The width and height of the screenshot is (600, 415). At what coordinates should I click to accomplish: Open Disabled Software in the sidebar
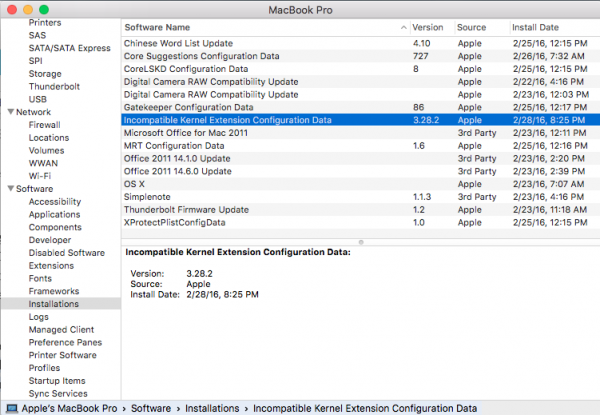tap(66, 252)
